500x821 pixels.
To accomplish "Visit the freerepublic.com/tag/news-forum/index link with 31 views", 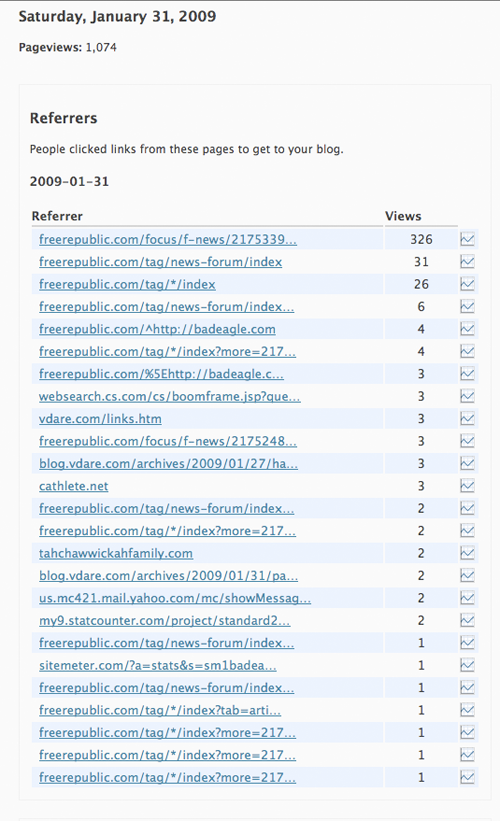I will pyautogui.click(x=160, y=262).
